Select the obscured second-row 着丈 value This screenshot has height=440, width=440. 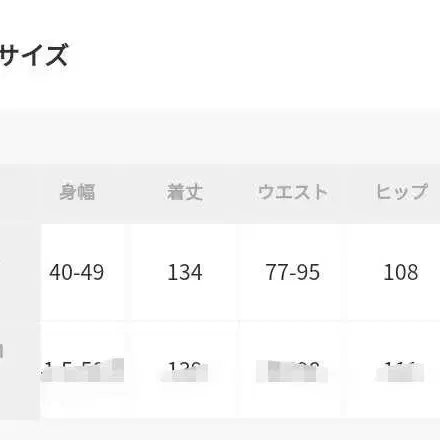point(185,372)
